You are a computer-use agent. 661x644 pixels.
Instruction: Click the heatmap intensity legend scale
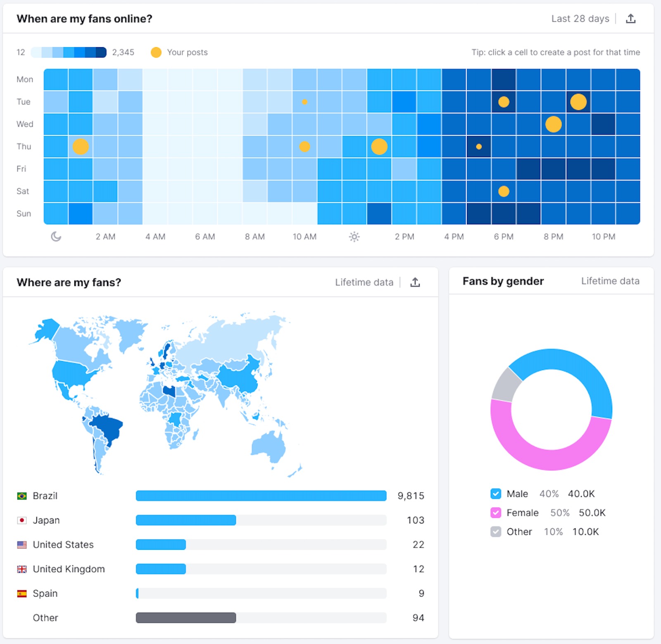68,52
